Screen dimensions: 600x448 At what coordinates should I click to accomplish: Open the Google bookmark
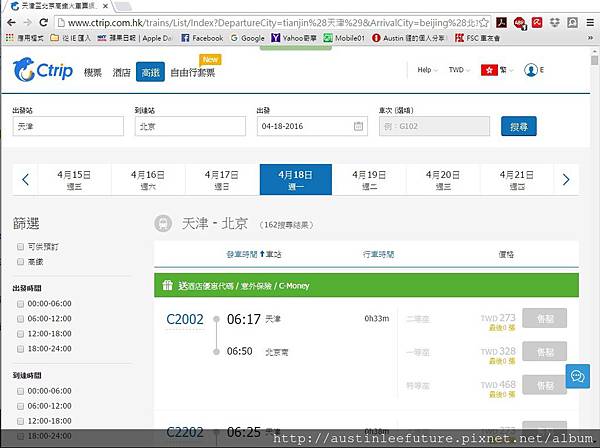coord(248,38)
